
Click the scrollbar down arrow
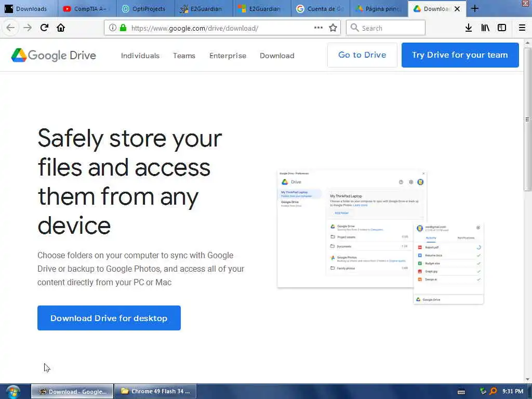pyautogui.click(x=527, y=379)
